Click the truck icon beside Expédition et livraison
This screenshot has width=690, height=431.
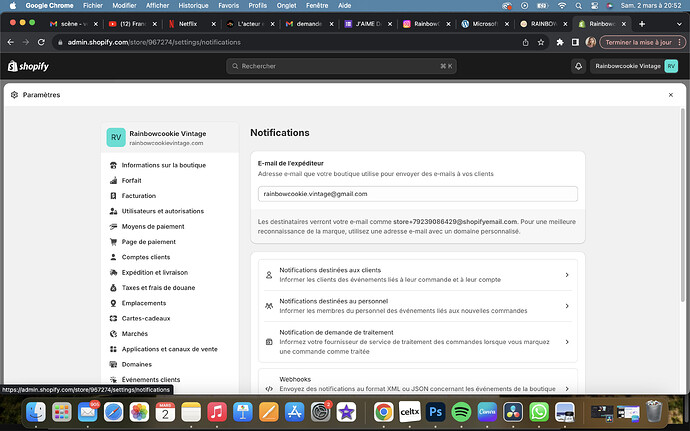point(113,273)
